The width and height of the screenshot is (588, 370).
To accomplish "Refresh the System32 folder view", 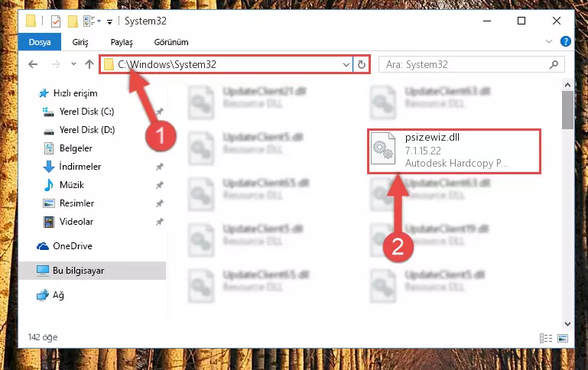I will (362, 64).
